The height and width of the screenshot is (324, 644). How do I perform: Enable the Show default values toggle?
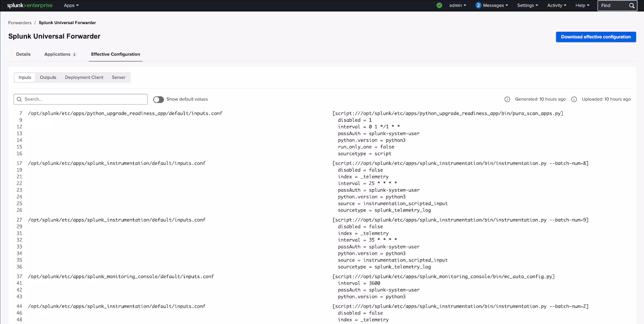pos(159,99)
